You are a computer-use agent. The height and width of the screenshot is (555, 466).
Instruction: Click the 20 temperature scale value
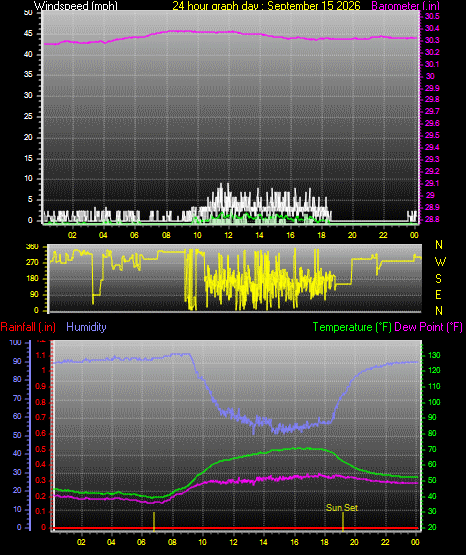(x=432, y=527)
